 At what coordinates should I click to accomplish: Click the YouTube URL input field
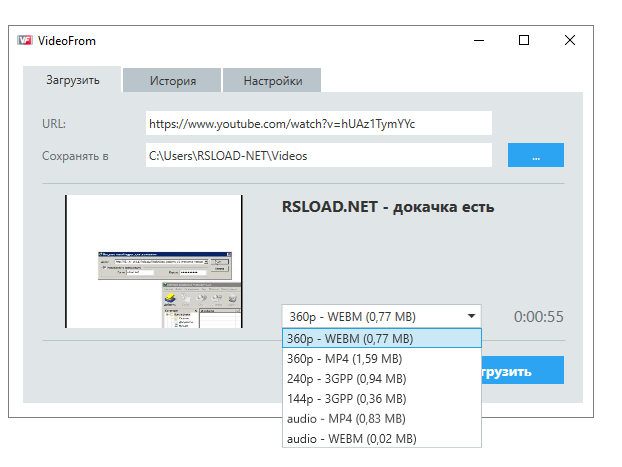[x=319, y=123]
